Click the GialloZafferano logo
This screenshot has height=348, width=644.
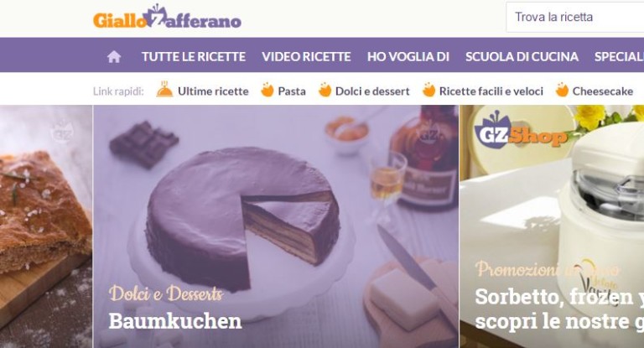pyautogui.click(x=167, y=18)
